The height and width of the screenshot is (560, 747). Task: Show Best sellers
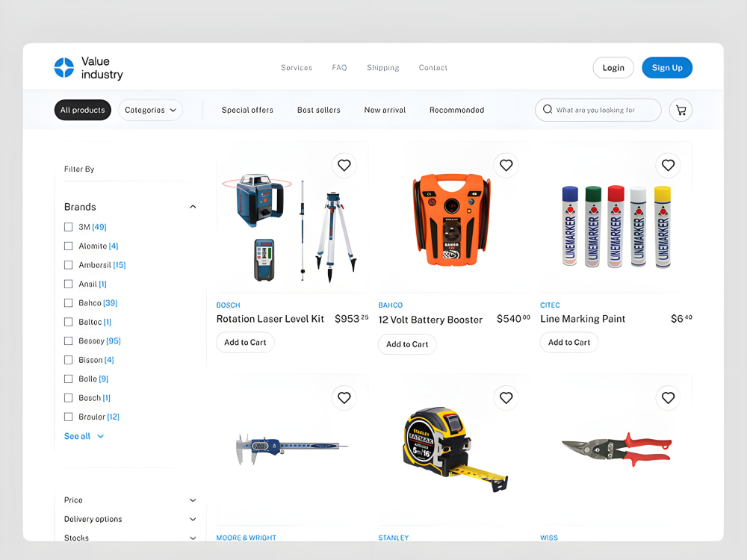[x=319, y=110]
